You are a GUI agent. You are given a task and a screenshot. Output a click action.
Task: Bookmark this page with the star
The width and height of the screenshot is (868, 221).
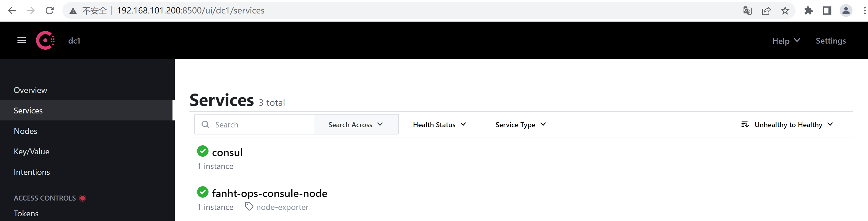tap(785, 11)
